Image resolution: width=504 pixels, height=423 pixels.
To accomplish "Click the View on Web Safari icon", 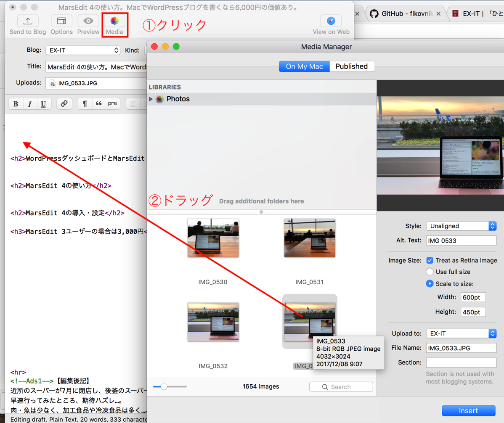I will 331,21.
